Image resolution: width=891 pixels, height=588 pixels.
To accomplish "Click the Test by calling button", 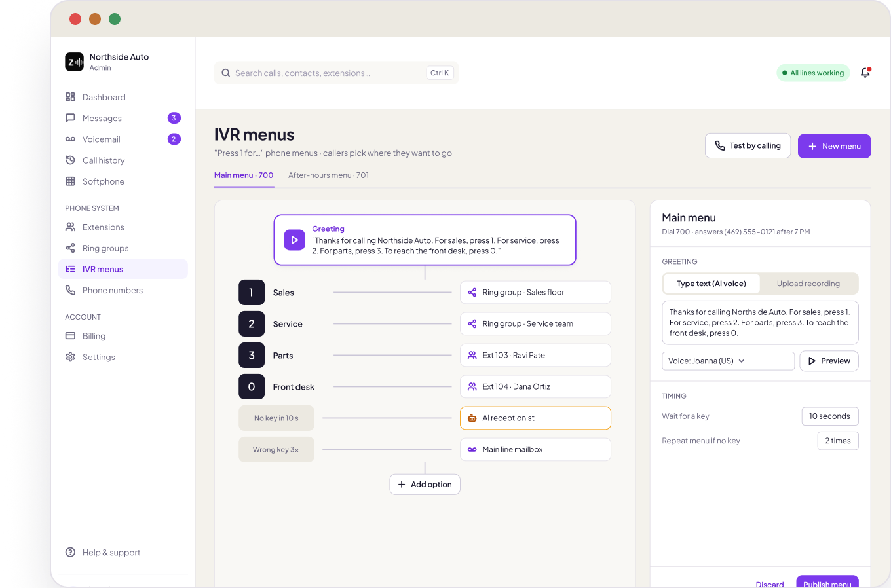I will [748, 146].
